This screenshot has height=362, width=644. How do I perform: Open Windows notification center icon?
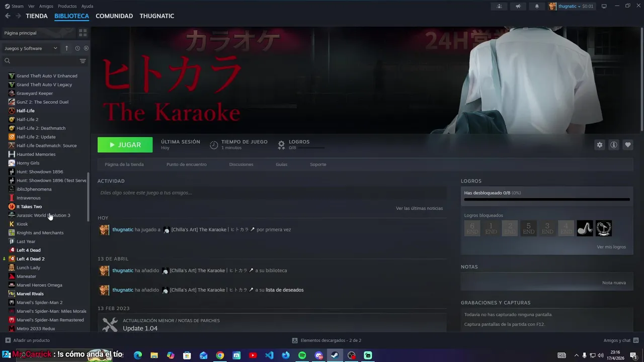click(633, 355)
